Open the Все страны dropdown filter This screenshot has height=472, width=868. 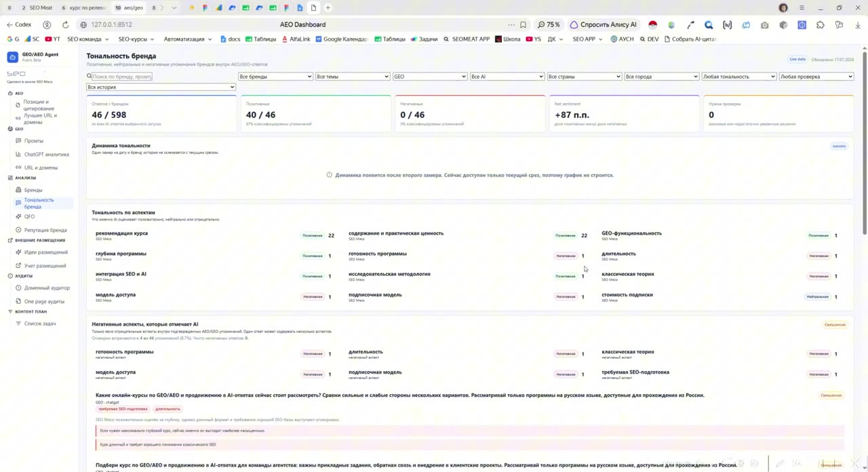click(x=585, y=77)
